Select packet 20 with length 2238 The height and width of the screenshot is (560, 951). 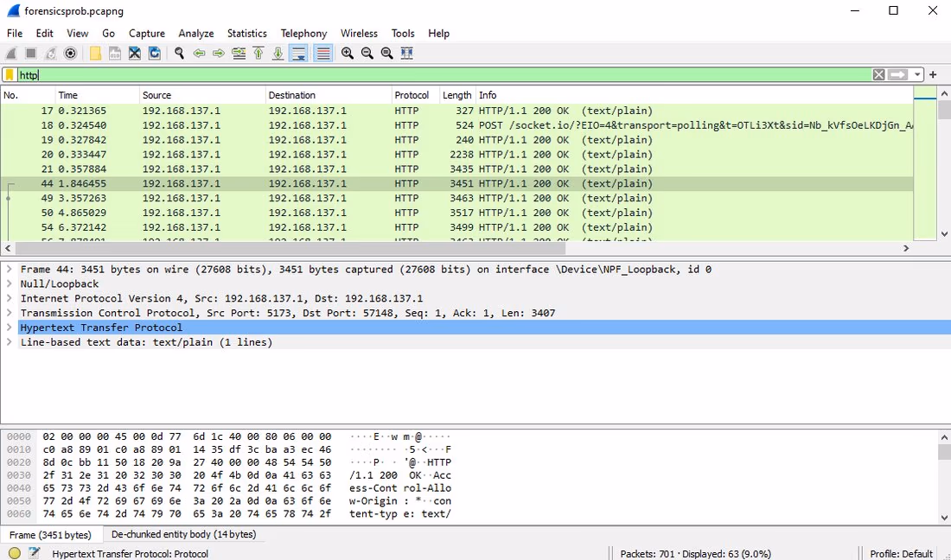coord(456,155)
